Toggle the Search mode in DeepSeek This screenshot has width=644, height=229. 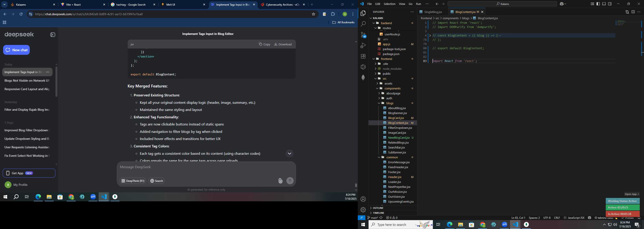[x=157, y=181]
